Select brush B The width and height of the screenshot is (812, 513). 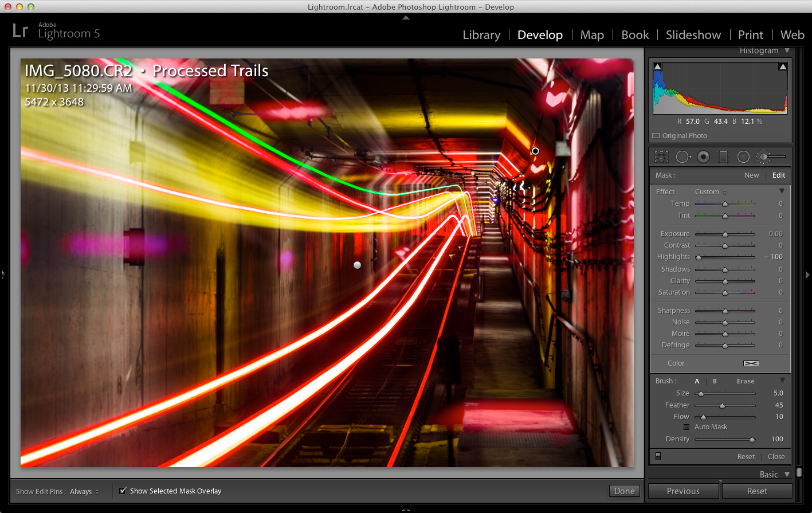[x=715, y=381]
